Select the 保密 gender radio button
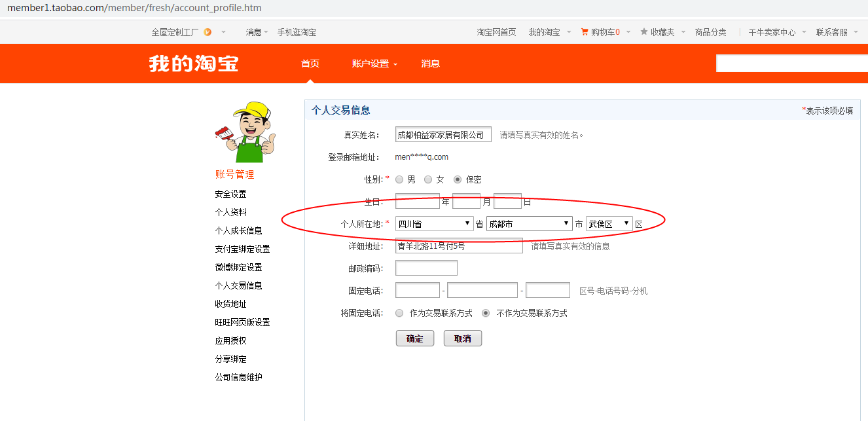 (457, 179)
